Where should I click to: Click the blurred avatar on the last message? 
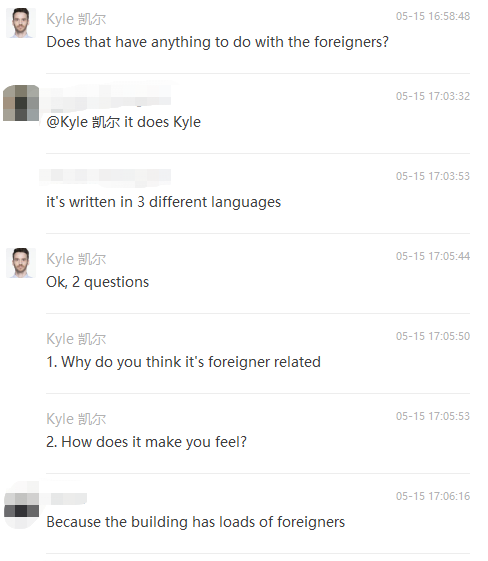point(21,505)
